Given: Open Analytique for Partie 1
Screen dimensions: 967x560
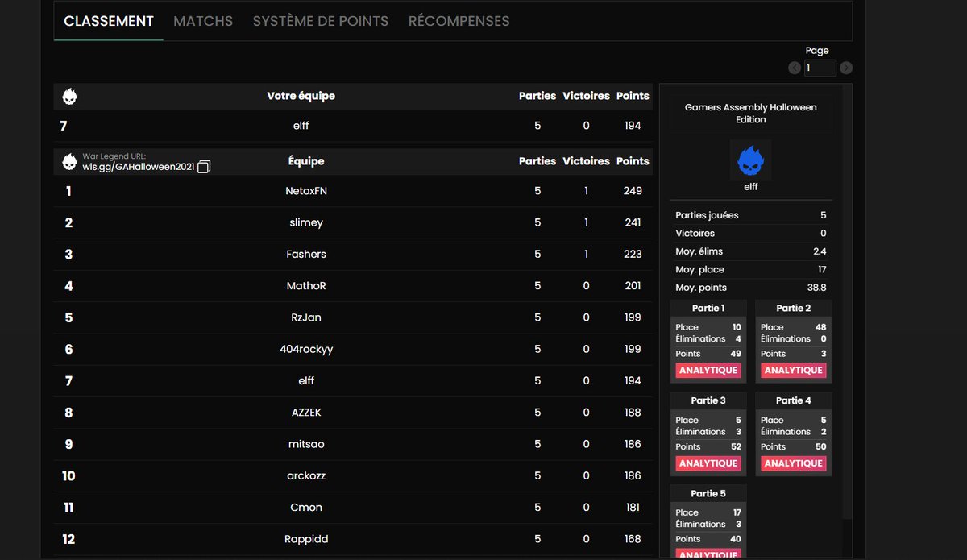Looking at the screenshot, I should pos(708,371).
